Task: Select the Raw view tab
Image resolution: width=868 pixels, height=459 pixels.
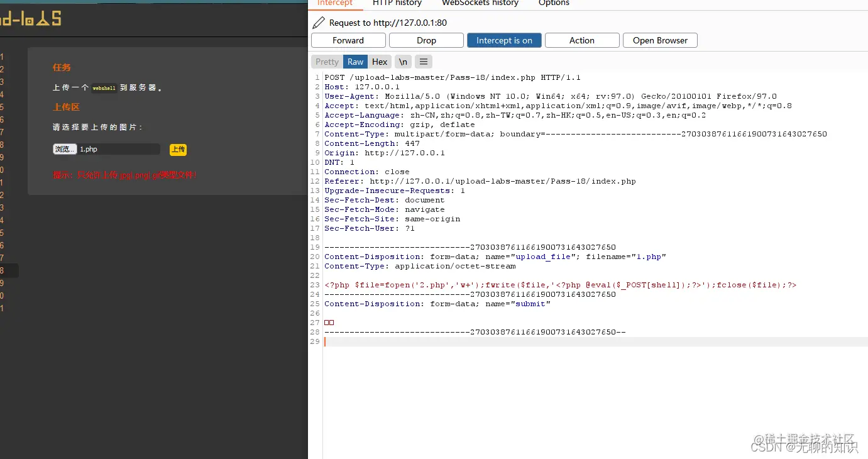Action: (356, 62)
